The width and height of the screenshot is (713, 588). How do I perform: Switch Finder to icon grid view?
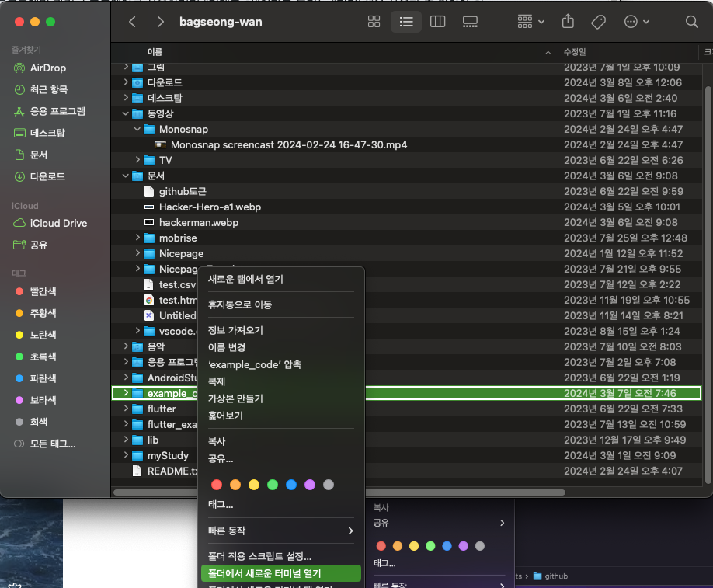tap(374, 22)
